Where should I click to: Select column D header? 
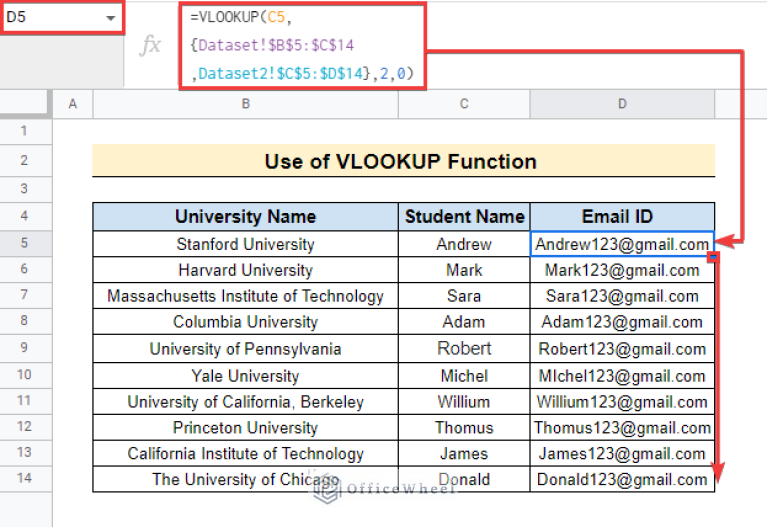tap(622, 104)
